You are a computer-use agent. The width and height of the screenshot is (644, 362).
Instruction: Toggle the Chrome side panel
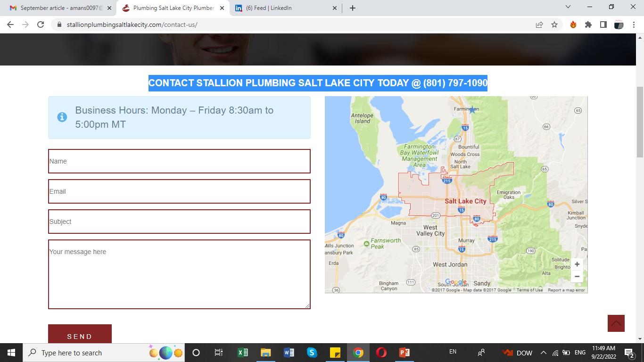(603, 25)
